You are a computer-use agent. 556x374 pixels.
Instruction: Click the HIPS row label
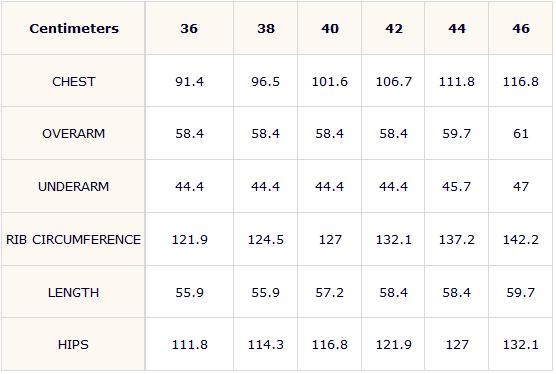tap(74, 345)
